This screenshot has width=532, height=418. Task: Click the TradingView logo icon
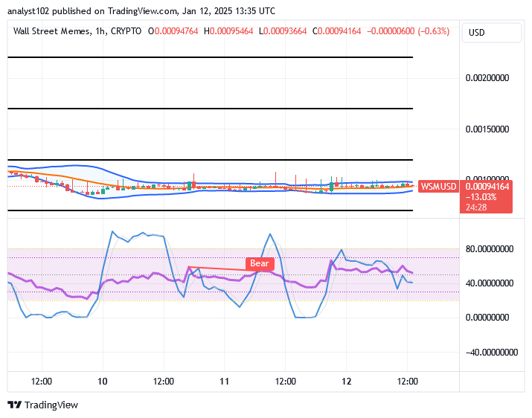[x=15, y=405]
